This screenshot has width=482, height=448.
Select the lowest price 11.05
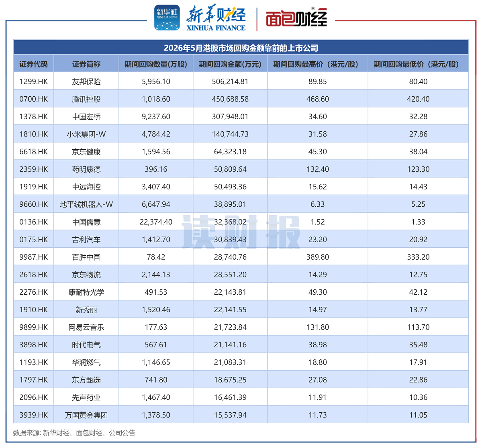[418, 415]
